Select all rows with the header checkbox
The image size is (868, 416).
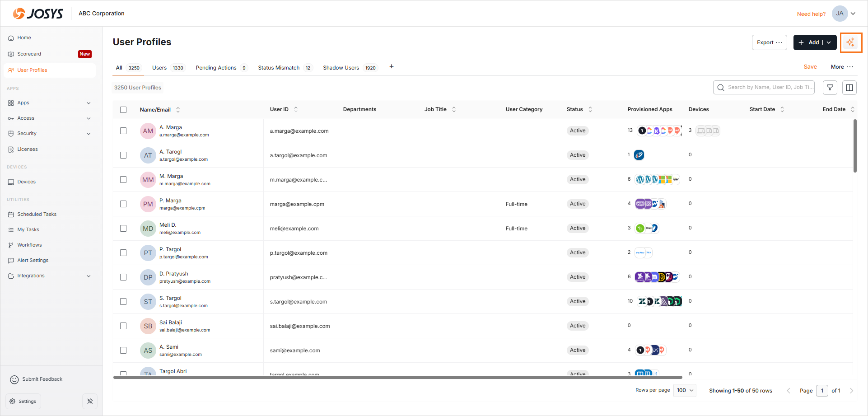point(123,110)
